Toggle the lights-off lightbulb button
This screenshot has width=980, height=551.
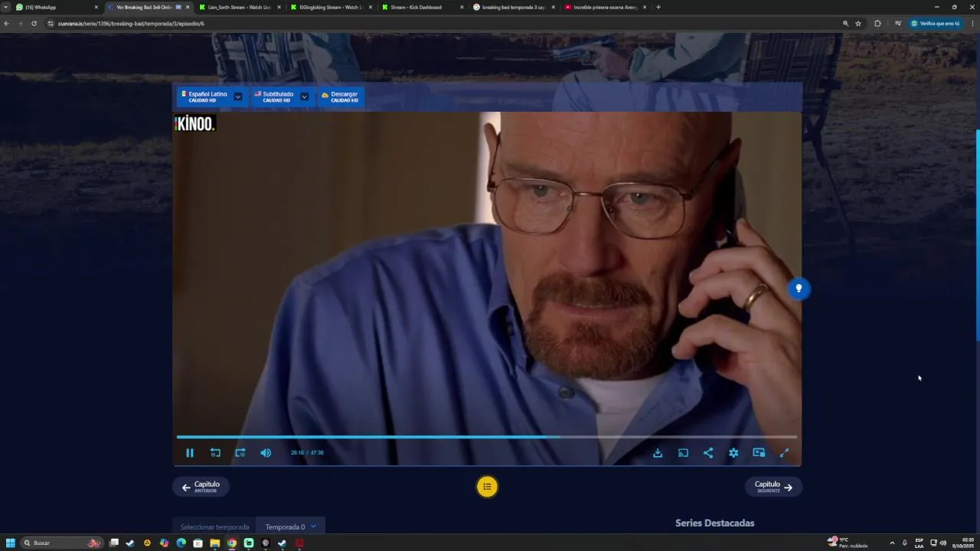(799, 289)
